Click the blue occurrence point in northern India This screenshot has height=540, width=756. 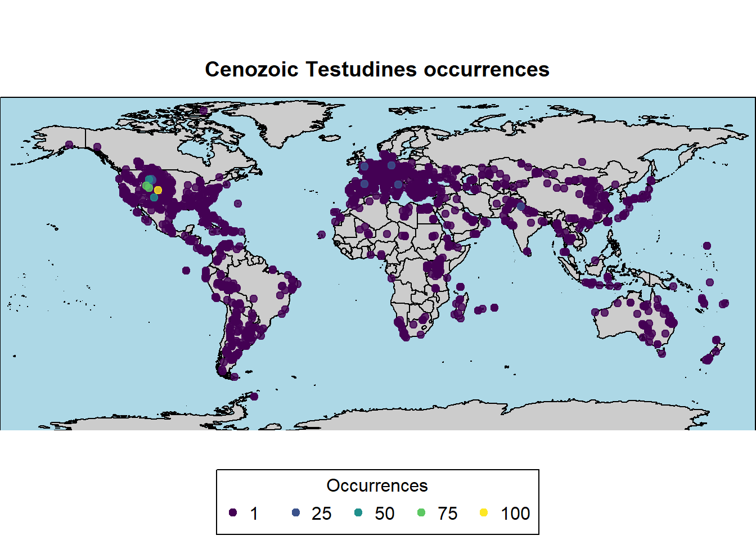(x=521, y=206)
